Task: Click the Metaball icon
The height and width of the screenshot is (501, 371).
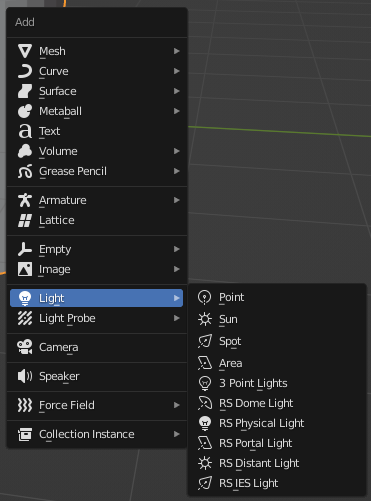Action: pos(25,111)
